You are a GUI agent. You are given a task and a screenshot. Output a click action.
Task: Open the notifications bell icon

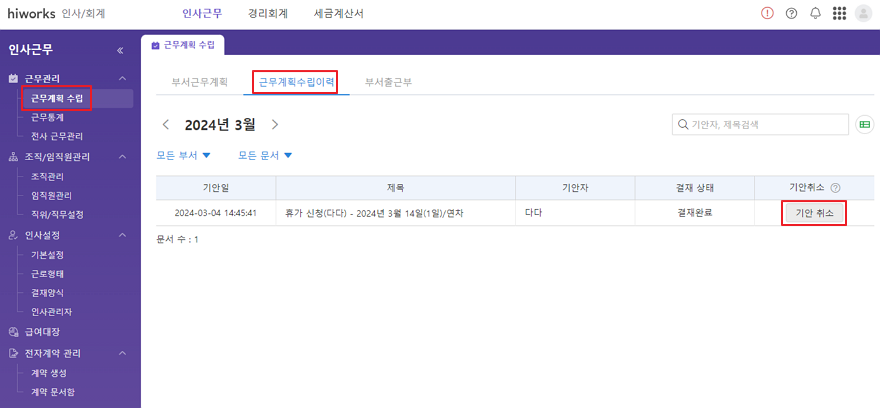coord(815,14)
